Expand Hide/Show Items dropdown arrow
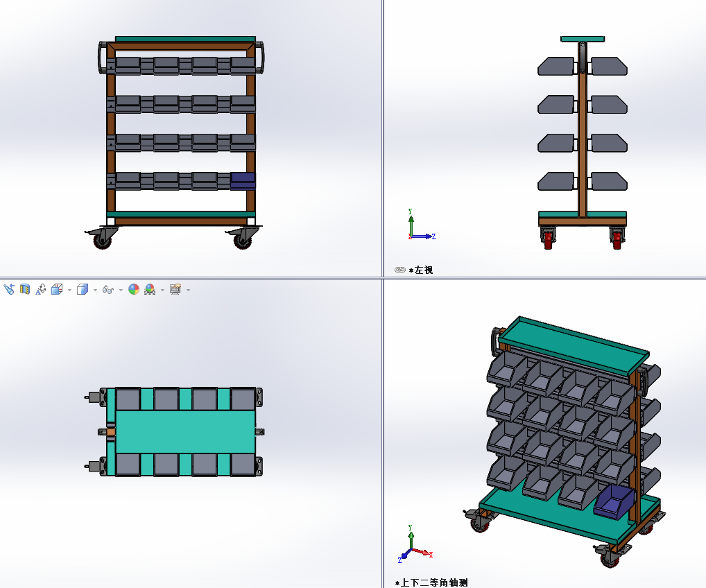This screenshot has height=588, width=706. (121, 290)
